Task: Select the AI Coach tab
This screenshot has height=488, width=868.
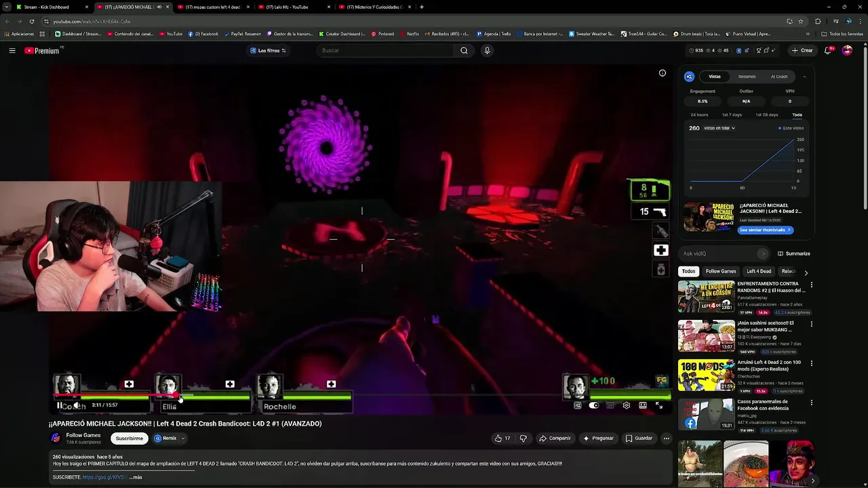Action: point(779,77)
